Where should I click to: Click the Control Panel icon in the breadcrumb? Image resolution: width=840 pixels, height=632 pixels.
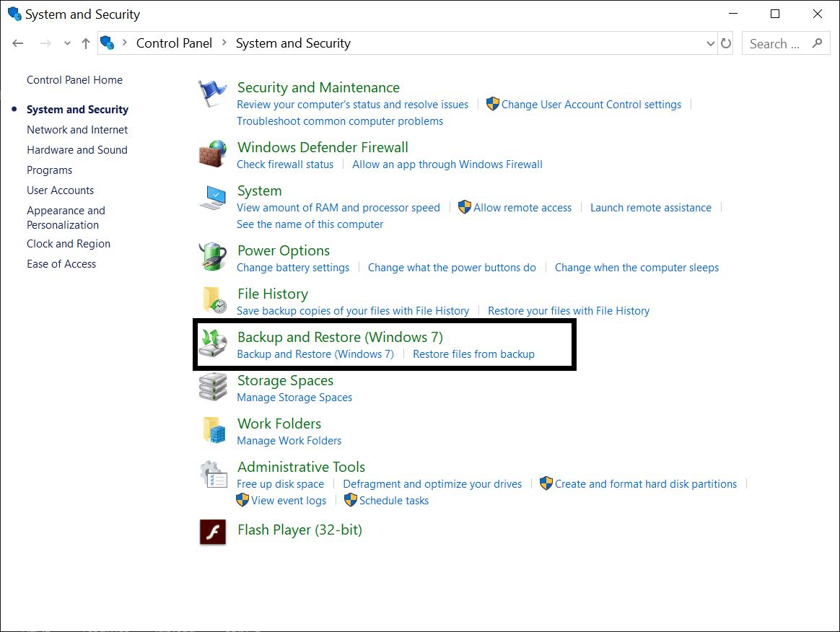point(108,43)
